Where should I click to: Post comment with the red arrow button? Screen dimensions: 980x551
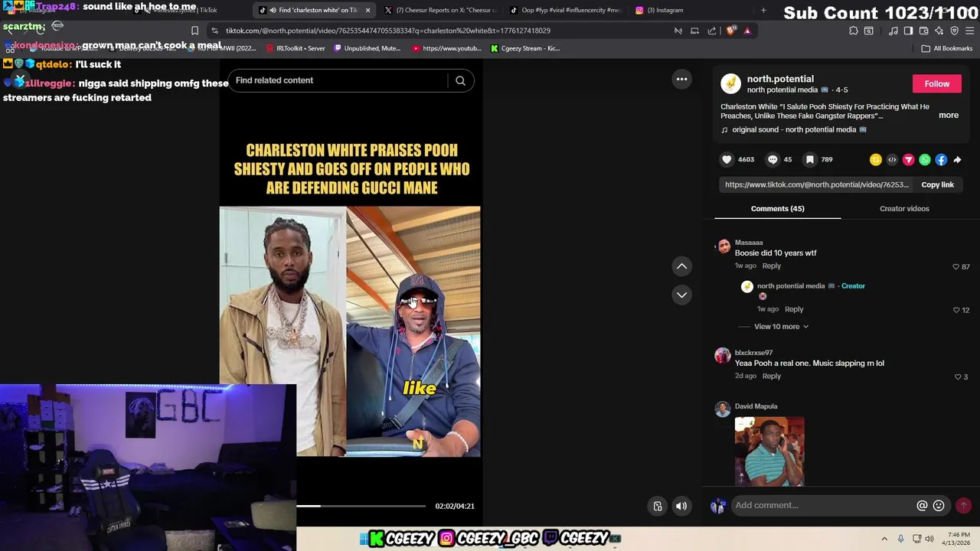pyautogui.click(x=963, y=505)
